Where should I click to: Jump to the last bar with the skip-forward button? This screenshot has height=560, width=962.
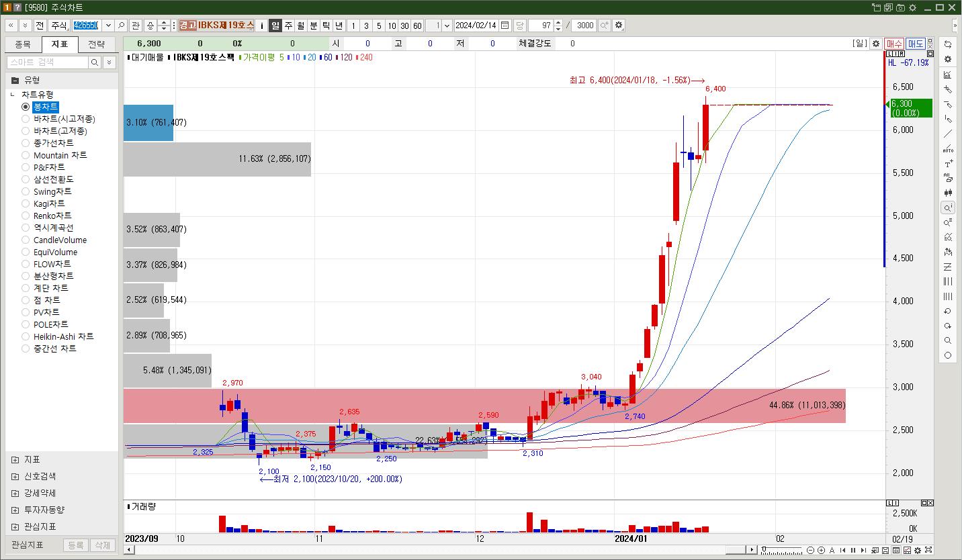pyautogui.click(x=863, y=551)
